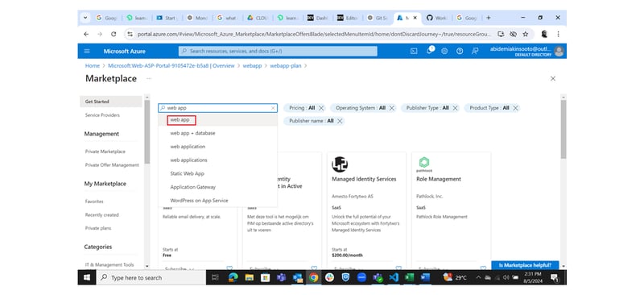Open the Chrome three-dot menu
This screenshot has height=295, width=644.
558,34
